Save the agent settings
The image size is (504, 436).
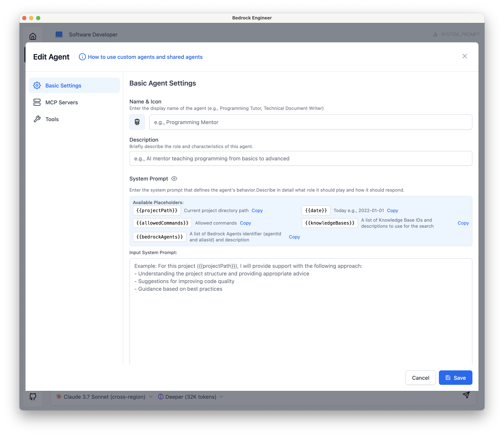pyautogui.click(x=455, y=378)
